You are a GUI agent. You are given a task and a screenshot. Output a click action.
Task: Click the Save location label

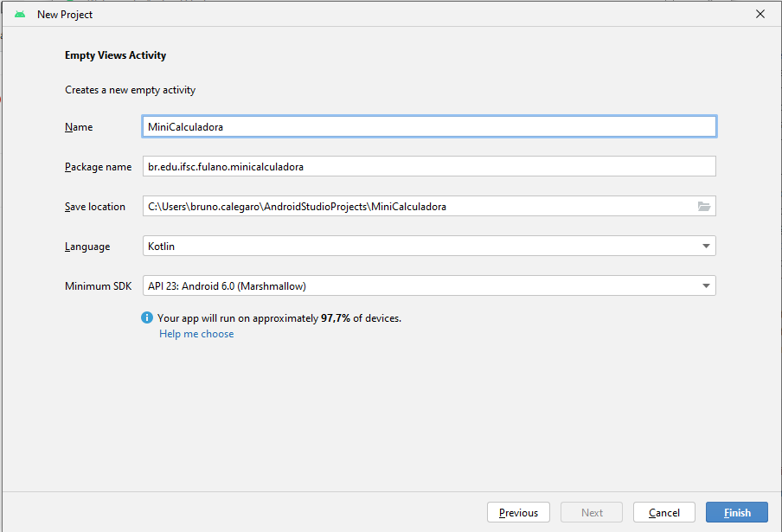click(x=95, y=207)
